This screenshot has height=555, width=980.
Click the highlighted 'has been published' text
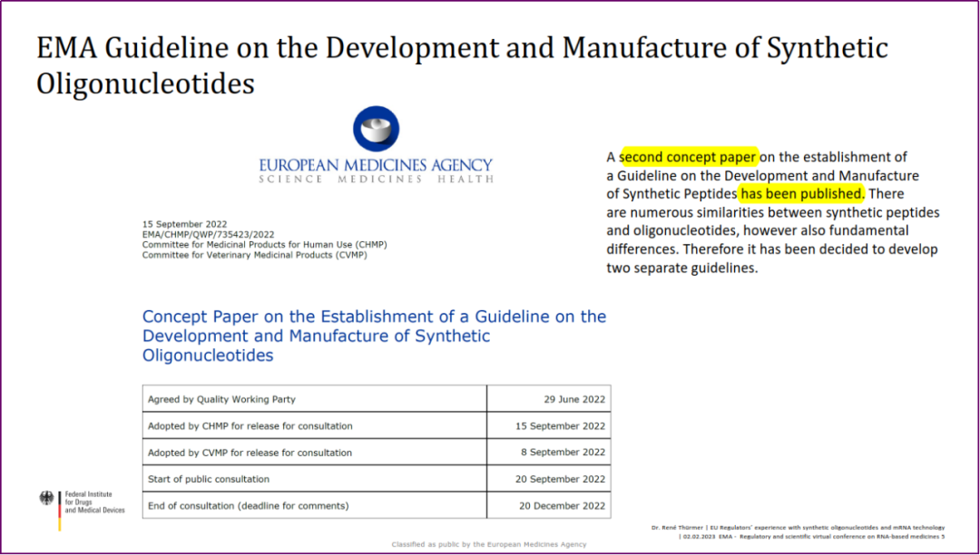click(x=801, y=193)
